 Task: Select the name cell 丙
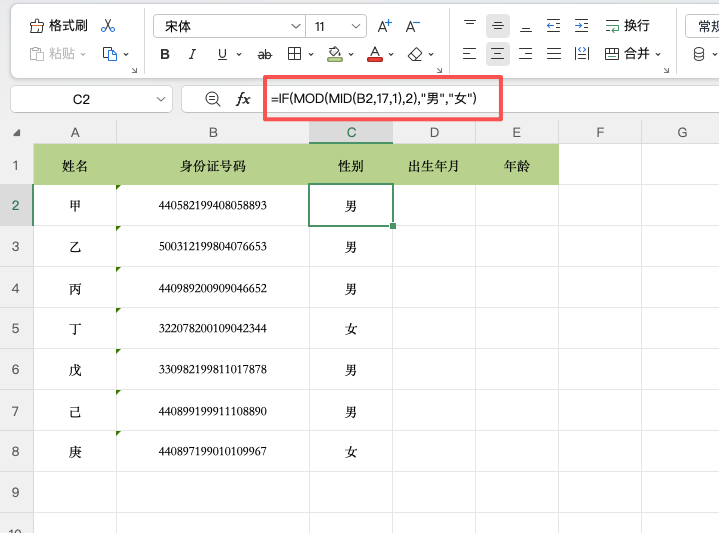[75, 288]
